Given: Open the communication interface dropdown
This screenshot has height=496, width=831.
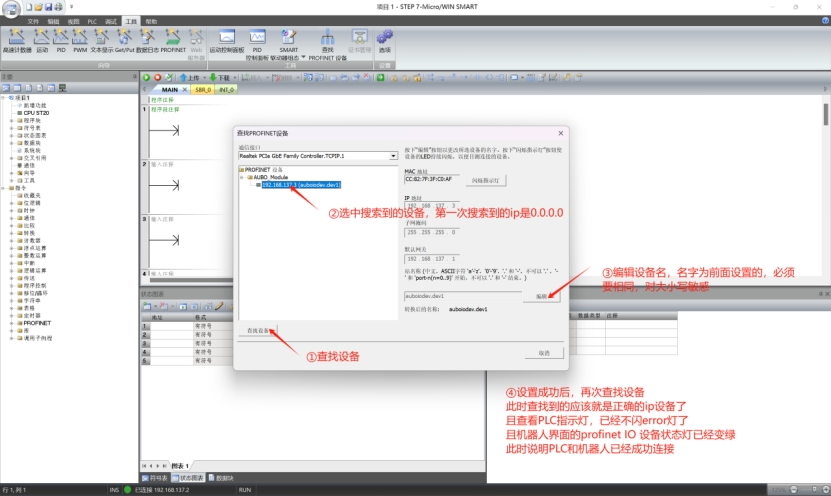Looking at the screenshot, I should [393, 156].
